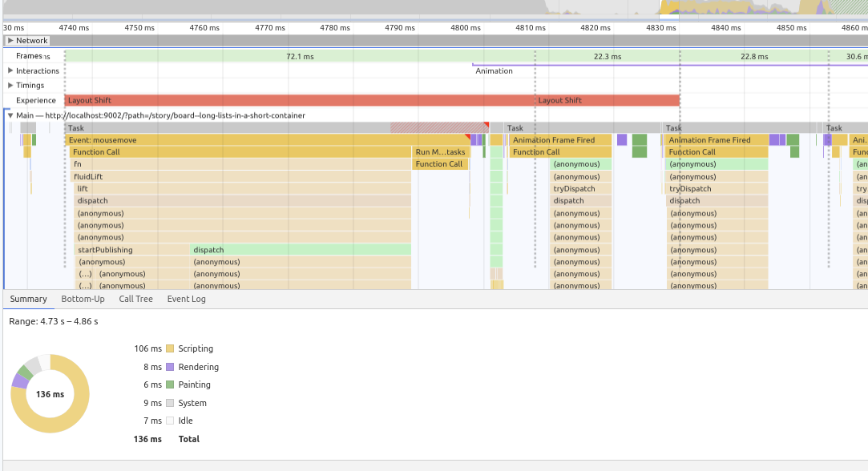Open the Call Tree tab
This screenshot has width=868, height=471.
pos(135,299)
